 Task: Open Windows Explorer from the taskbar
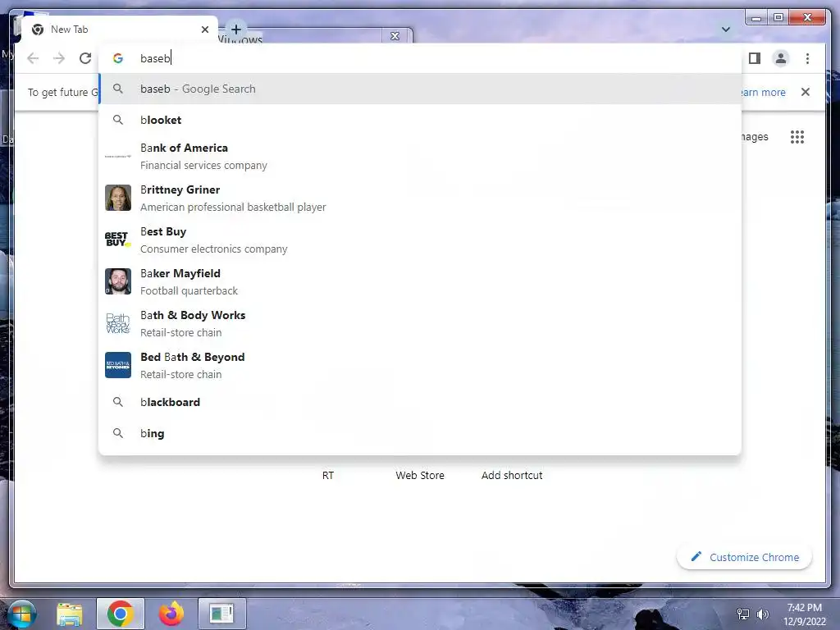tap(70, 614)
